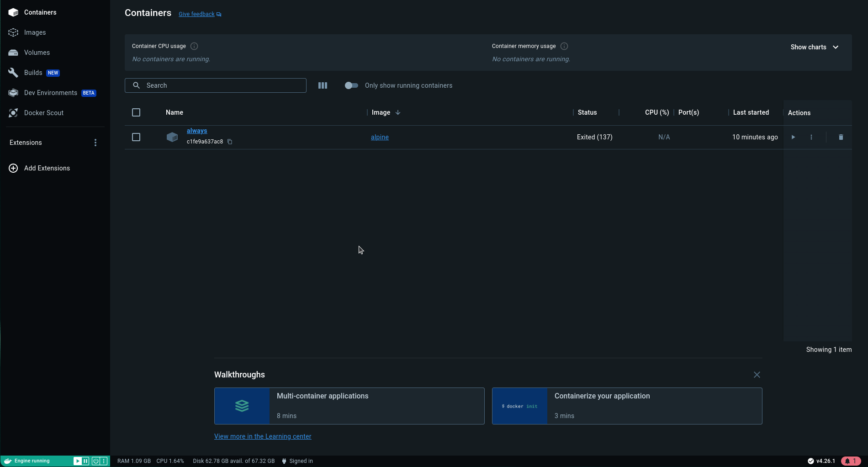The height and width of the screenshot is (467, 868).
Task: Show info for Container CPU usage
Action: pyautogui.click(x=194, y=46)
